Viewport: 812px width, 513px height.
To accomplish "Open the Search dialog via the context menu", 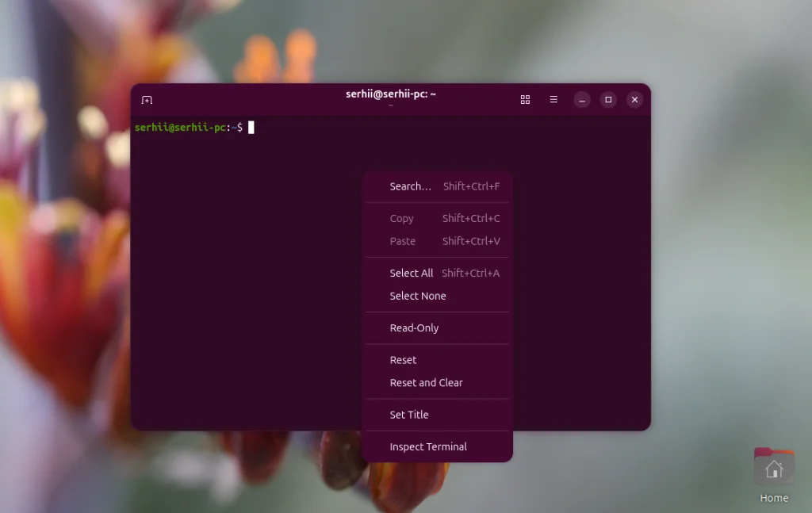I will 411,186.
